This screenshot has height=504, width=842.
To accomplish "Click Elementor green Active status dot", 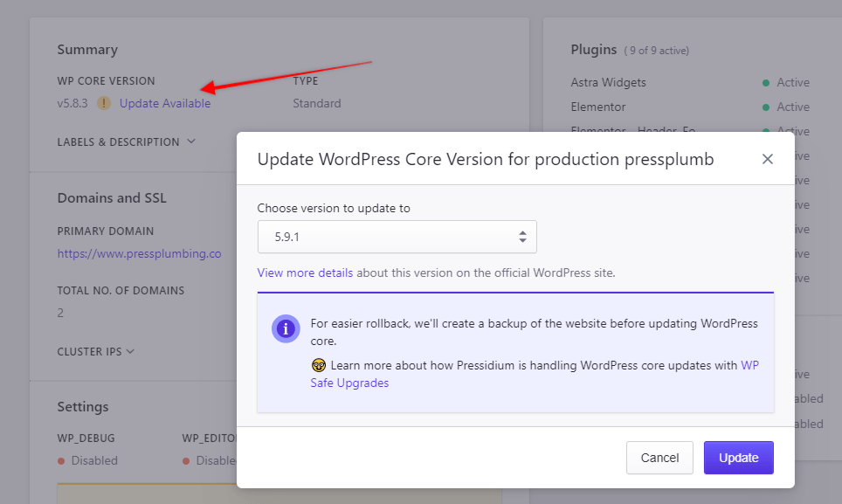I will (766, 107).
